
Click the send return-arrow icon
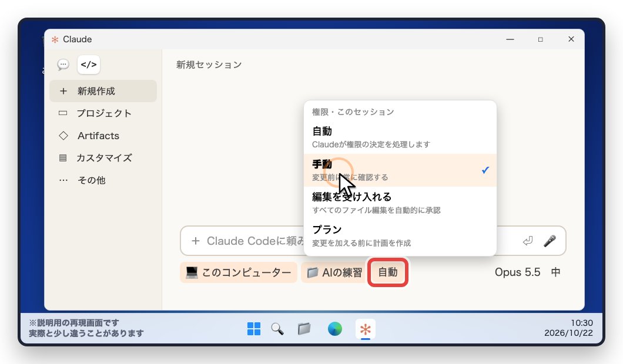pyautogui.click(x=528, y=241)
